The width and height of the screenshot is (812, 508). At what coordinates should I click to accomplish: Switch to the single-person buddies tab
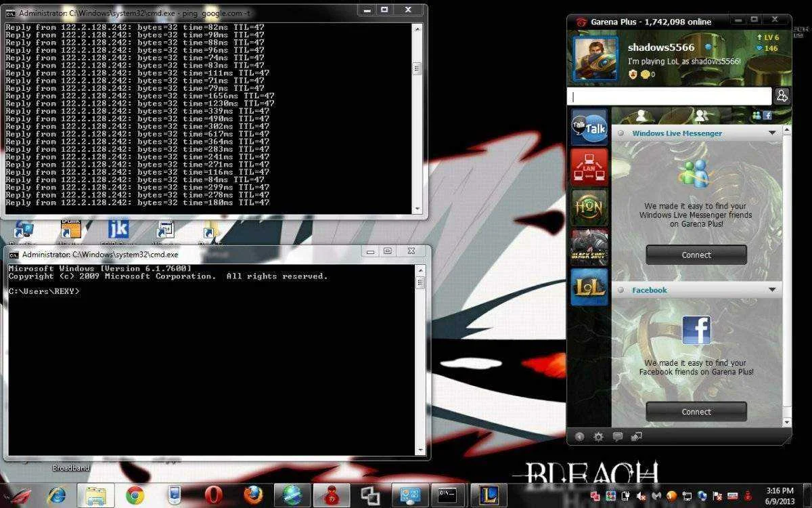[x=641, y=116]
